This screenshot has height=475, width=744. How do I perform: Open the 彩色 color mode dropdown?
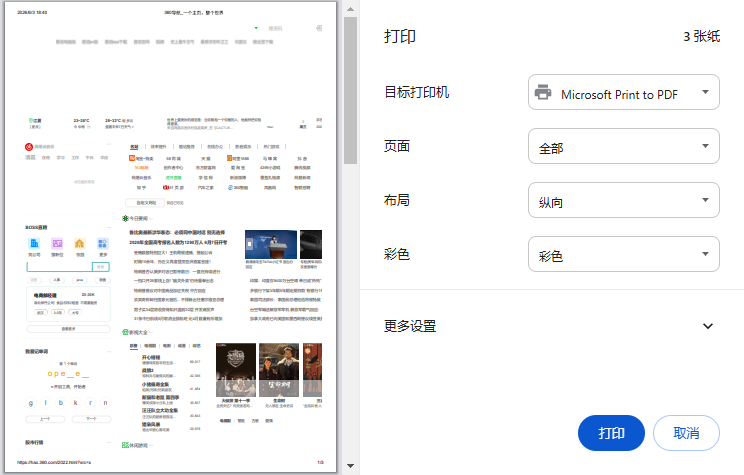coord(623,254)
